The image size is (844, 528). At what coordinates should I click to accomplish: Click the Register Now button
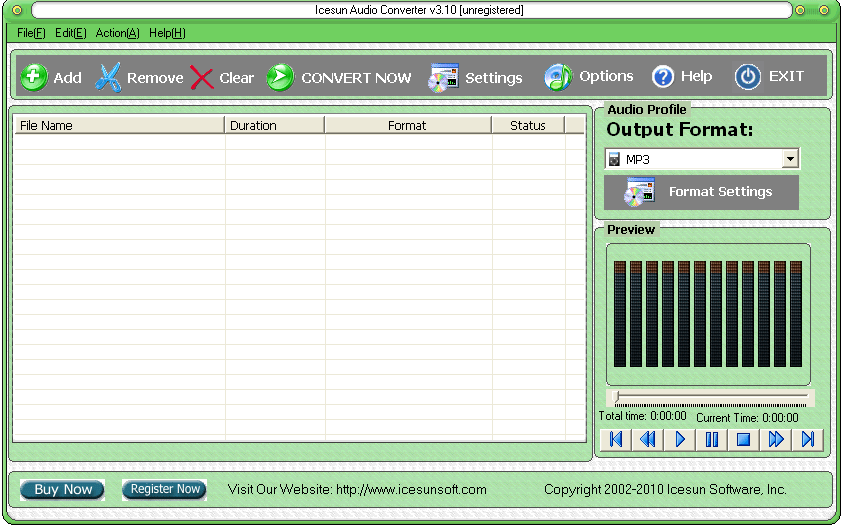click(165, 489)
